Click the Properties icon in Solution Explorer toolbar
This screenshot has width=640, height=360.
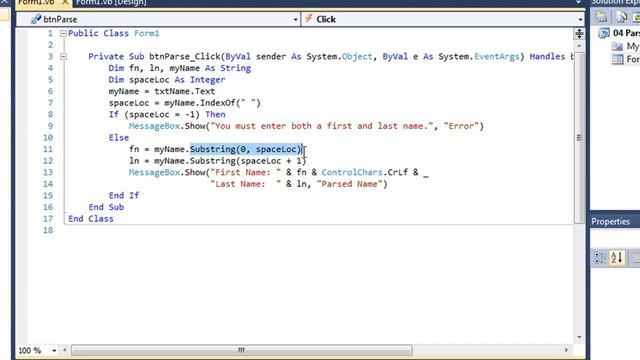[x=601, y=17]
